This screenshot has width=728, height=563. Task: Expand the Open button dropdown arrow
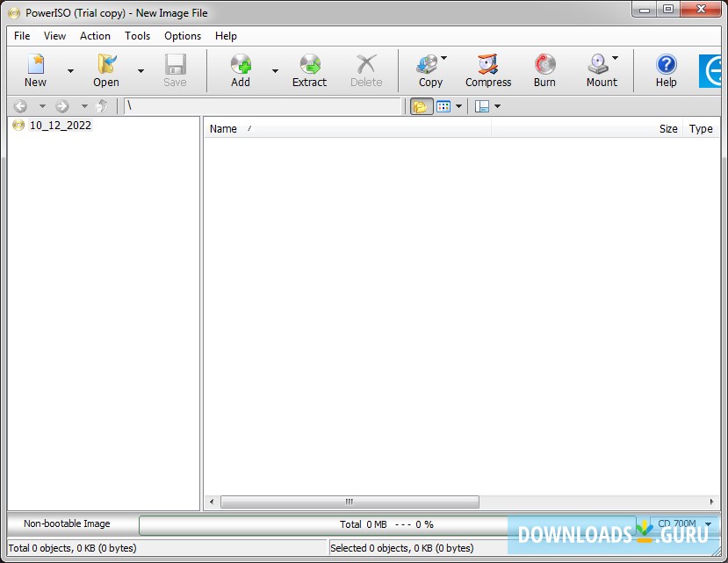(x=141, y=71)
